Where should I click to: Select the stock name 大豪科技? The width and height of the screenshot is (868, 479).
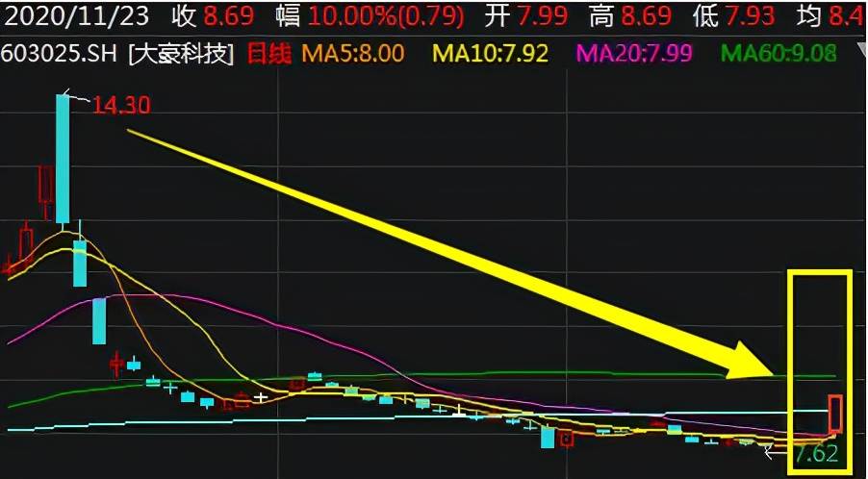pyautogui.click(x=182, y=54)
